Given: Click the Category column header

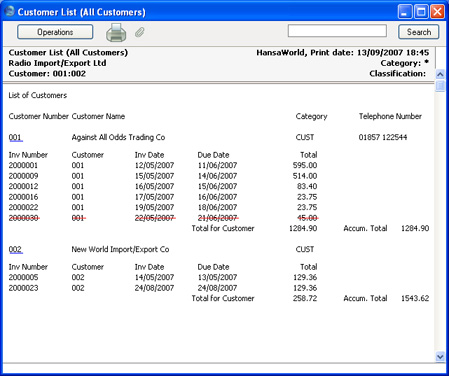Looking at the screenshot, I should pyautogui.click(x=311, y=116).
